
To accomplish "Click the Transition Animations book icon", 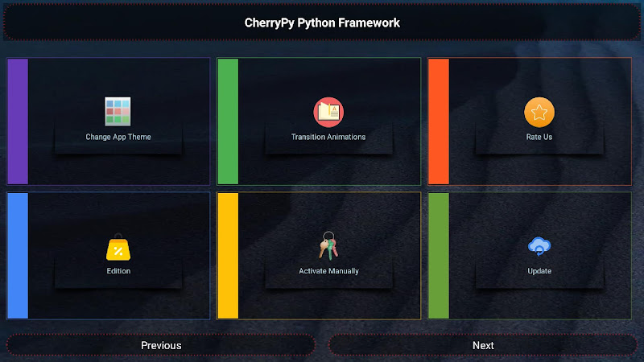I will click(328, 112).
